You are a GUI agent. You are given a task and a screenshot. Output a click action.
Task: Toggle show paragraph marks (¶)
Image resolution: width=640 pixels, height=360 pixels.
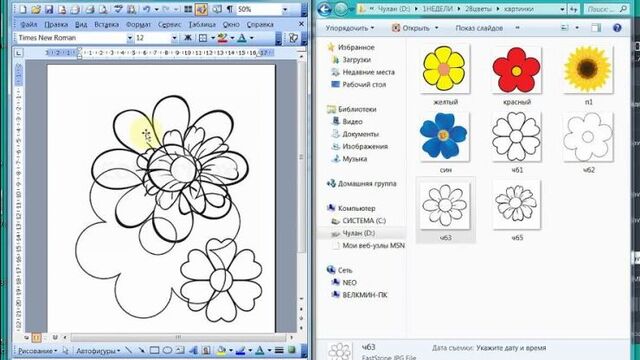(x=230, y=9)
